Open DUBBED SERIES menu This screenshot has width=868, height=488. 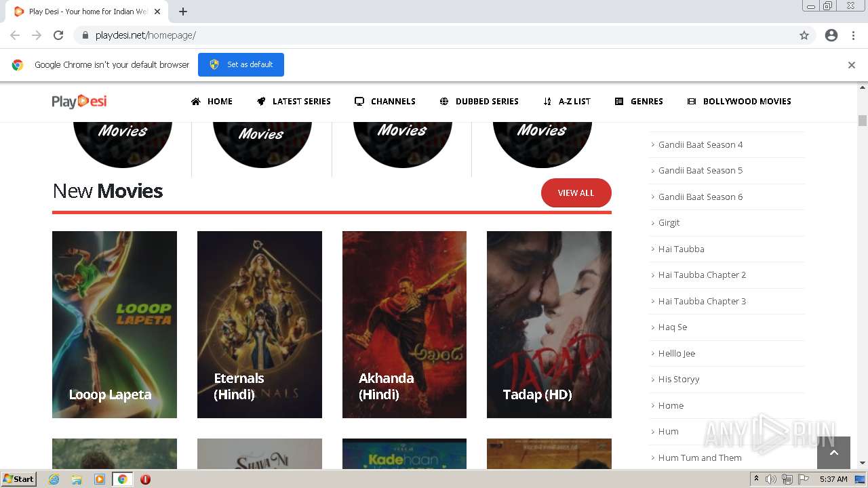479,101
